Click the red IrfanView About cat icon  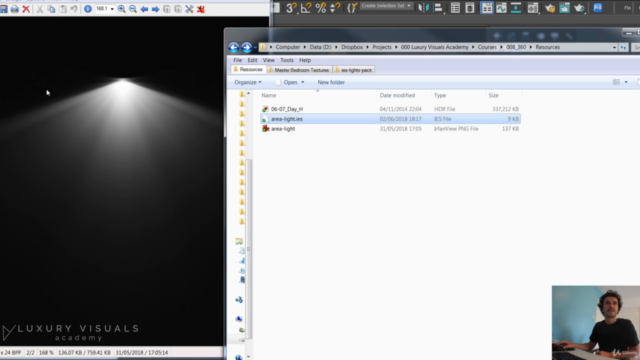point(201,9)
